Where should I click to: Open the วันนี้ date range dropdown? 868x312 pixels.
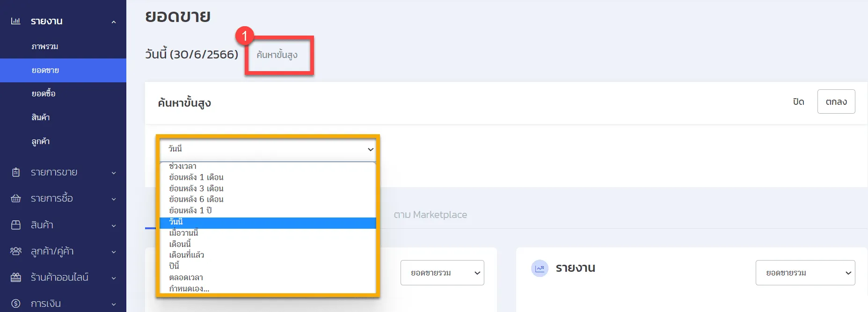[268, 149]
